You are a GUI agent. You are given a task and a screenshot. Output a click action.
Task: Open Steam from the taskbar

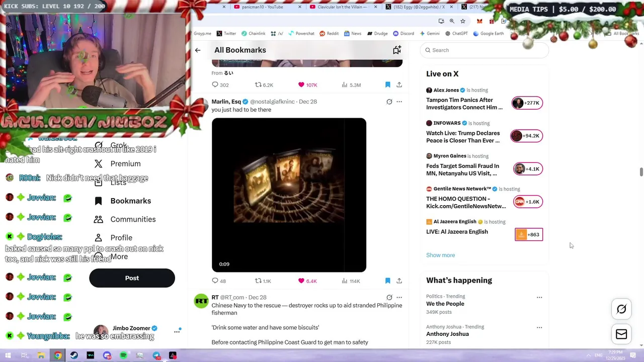point(74,355)
